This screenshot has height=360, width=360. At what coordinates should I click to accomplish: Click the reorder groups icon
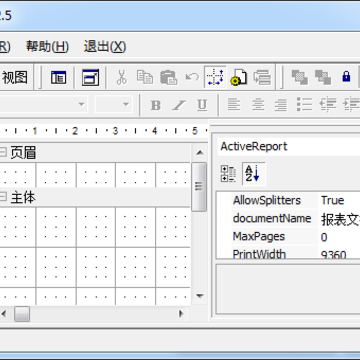(x=262, y=77)
